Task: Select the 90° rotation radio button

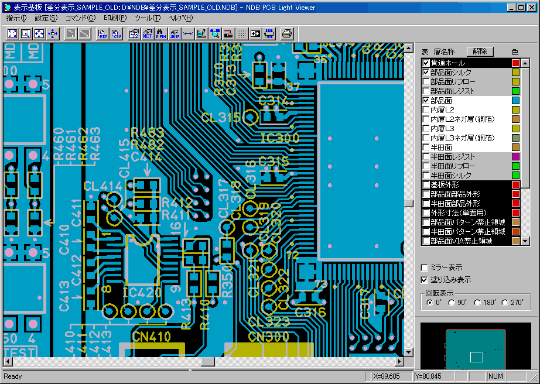Action: [451, 303]
